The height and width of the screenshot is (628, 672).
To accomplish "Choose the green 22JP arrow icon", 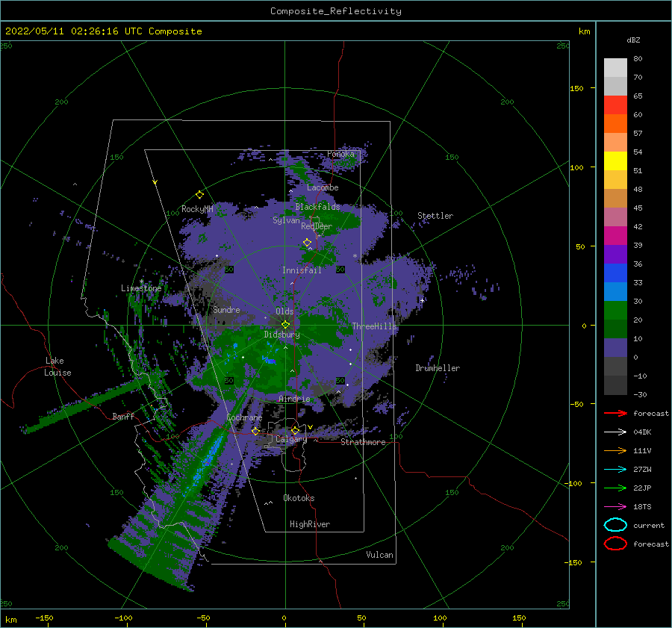I will pyautogui.click(x=615, y=488).
